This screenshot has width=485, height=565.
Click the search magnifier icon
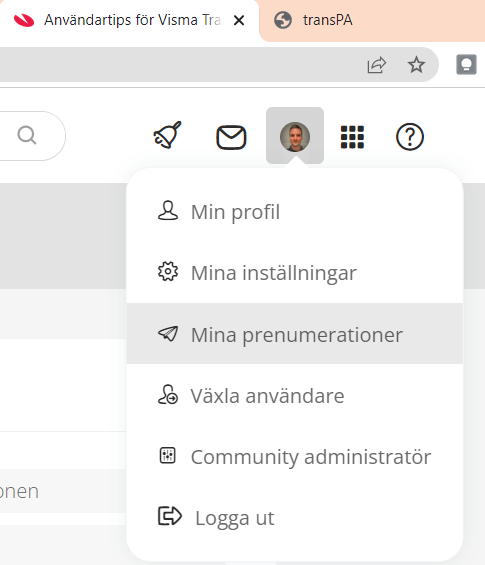pos(27,135)
